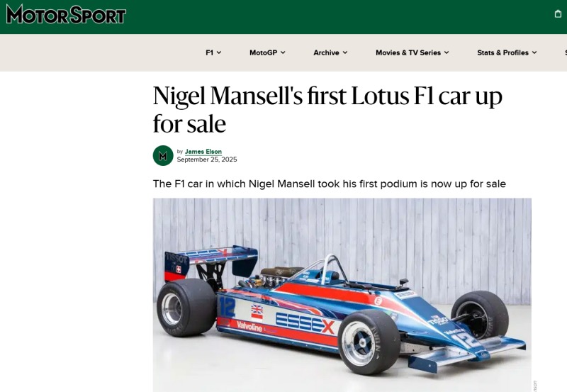This screenshot has width=567, height=392.
Task: Select the MotoGP navigation item
Action: click(263, 52)
